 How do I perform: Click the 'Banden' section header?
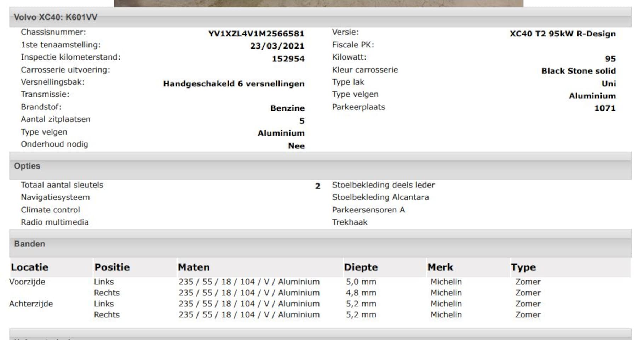(320, 244)
